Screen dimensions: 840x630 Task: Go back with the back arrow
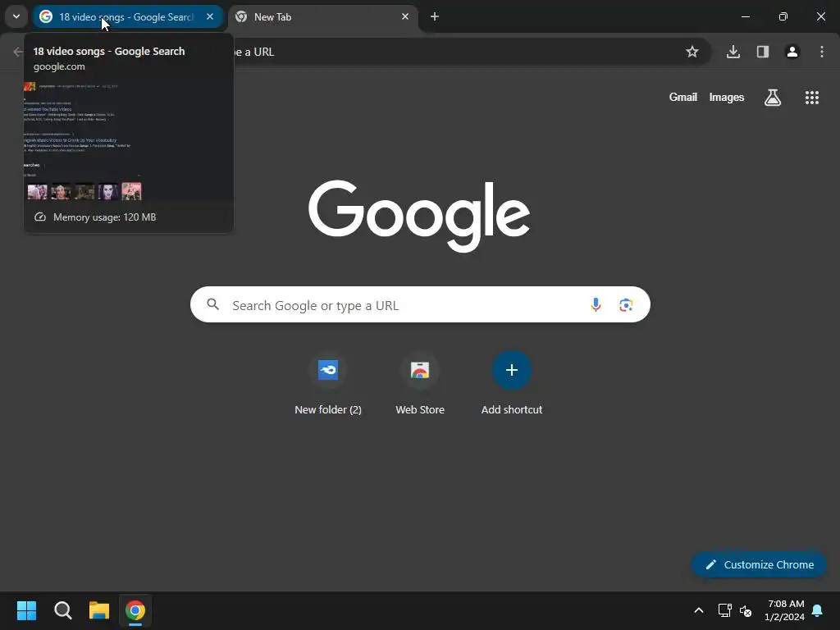[18, 52]
